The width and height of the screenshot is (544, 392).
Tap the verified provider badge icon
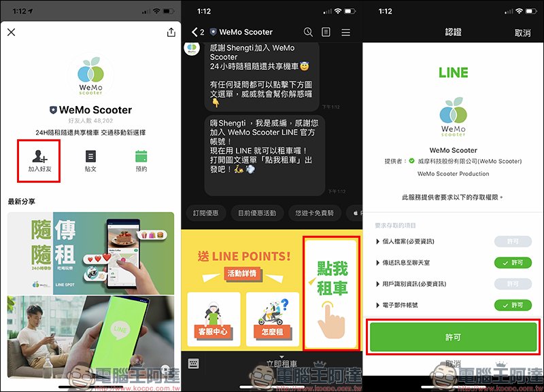pos(411,161)
